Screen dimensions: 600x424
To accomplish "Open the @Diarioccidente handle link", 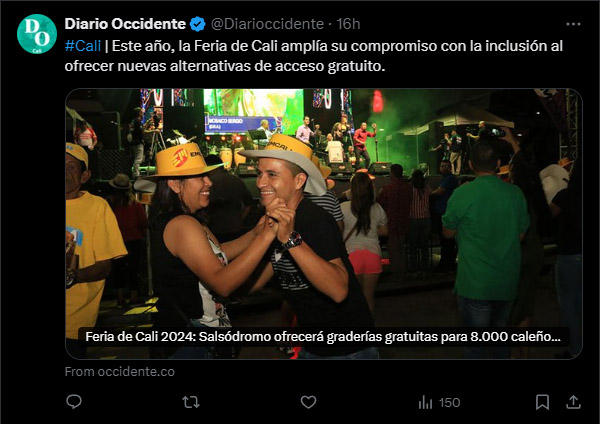I will (267, 24).
